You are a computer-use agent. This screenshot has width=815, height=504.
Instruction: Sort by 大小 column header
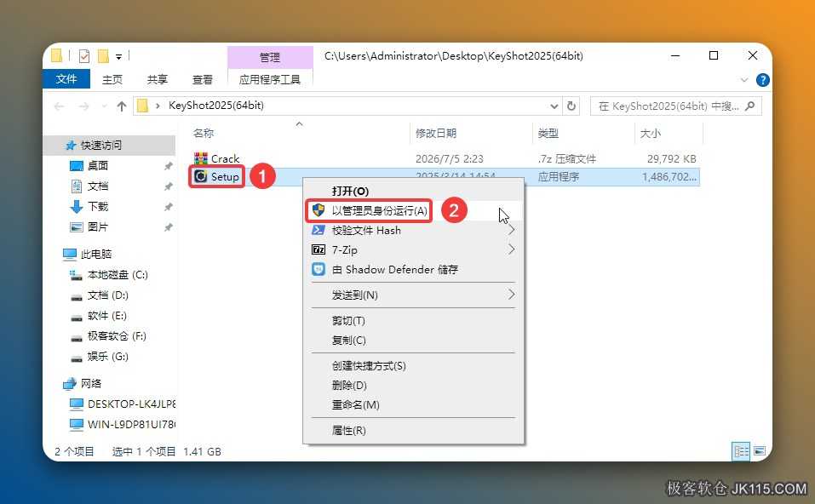point(651,133)
